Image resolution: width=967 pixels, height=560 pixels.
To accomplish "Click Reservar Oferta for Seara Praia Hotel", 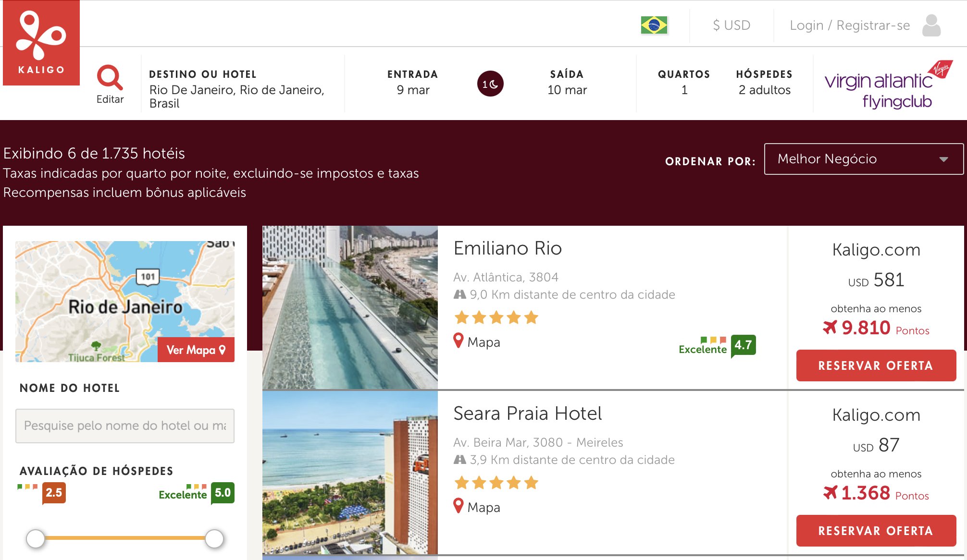I will [x=876, y=531].
